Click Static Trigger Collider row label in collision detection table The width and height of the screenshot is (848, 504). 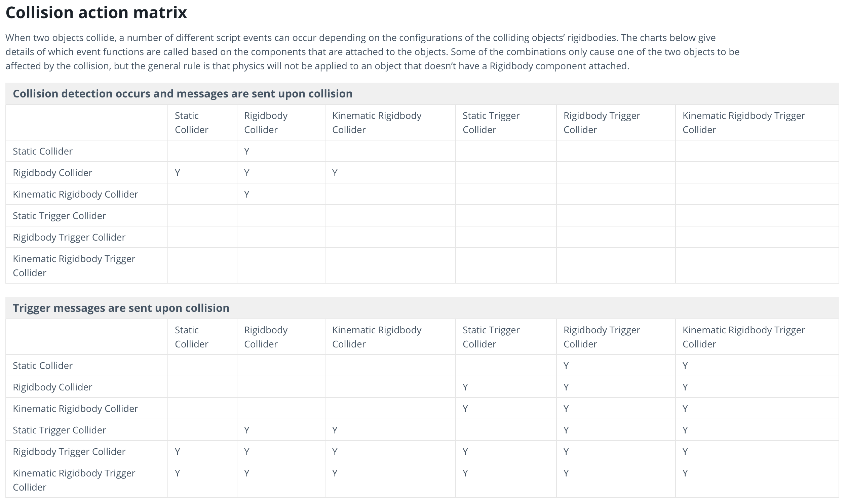click(60, 216)
